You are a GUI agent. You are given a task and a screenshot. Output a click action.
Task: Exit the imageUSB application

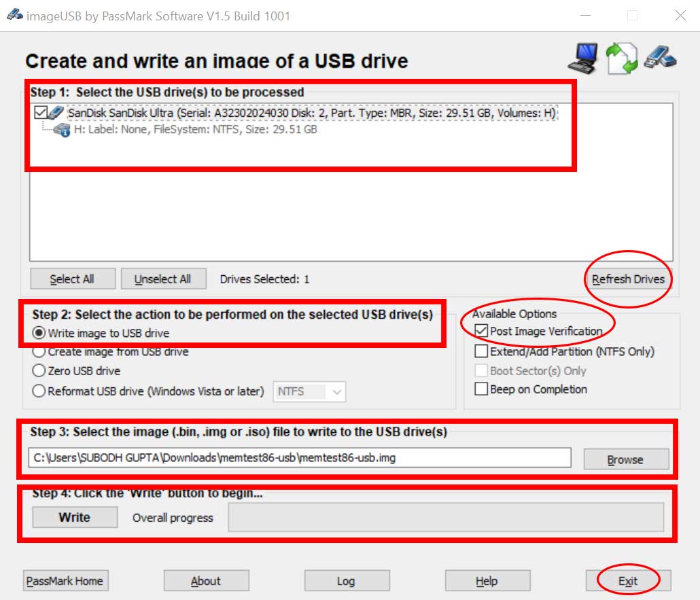coord(628,581)
